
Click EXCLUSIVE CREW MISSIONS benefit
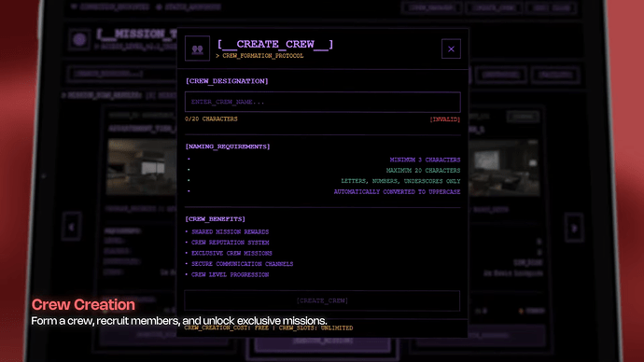(x=231, y=253)
